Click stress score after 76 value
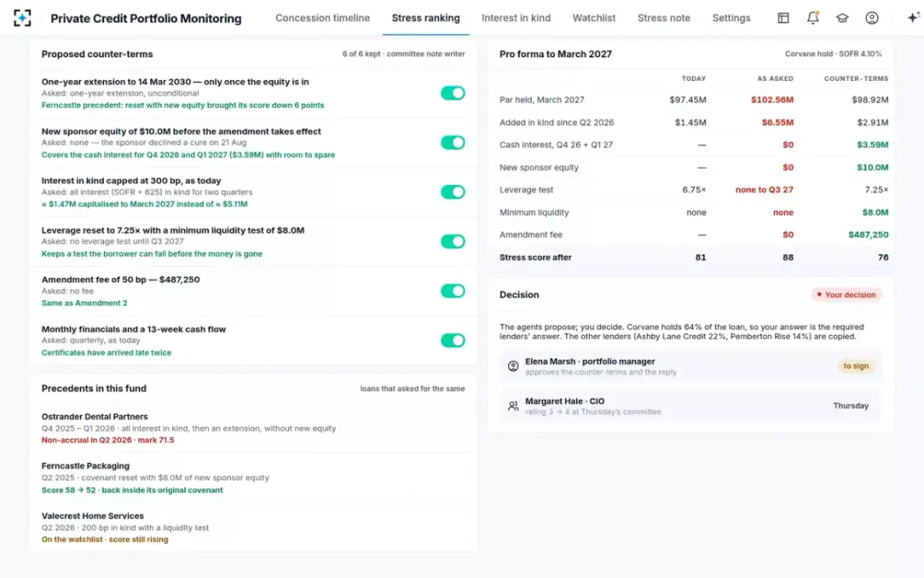This screenshot has height=578, width=924. (883, 257)
